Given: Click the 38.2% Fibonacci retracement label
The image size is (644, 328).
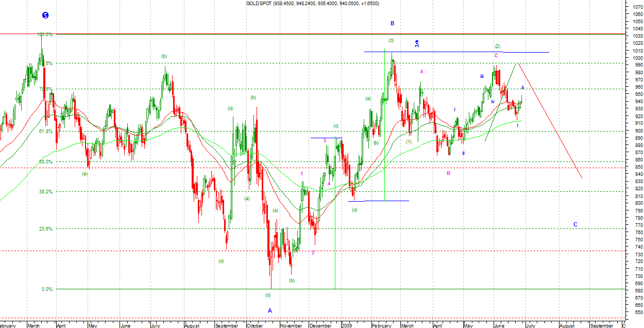Looking at the screenshot, I should (x=45, y=192).
